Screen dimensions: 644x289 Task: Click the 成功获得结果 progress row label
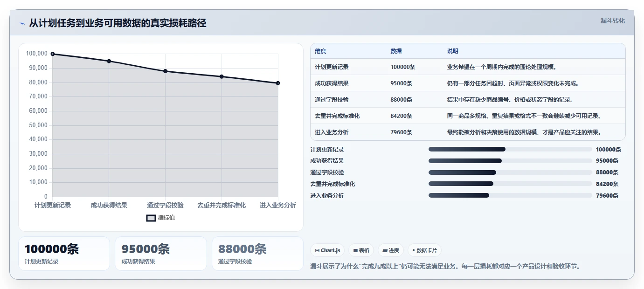(x=327, y=161)
